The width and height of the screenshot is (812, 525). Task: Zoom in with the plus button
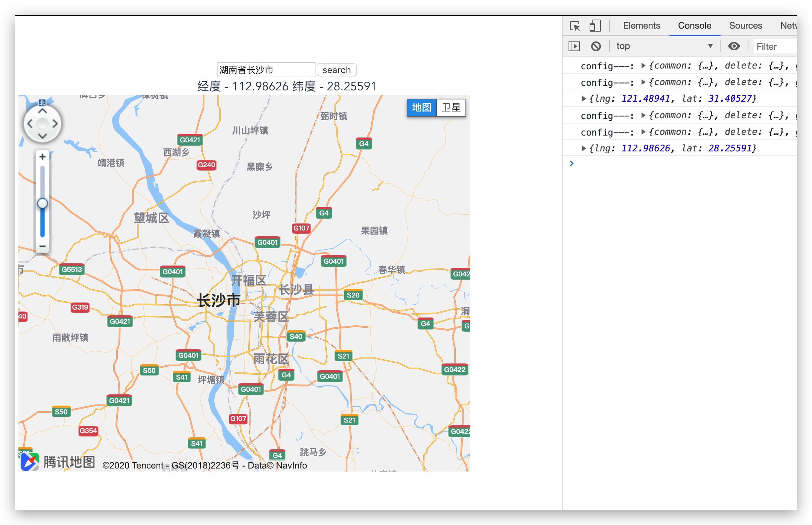(x=43, y=157)
